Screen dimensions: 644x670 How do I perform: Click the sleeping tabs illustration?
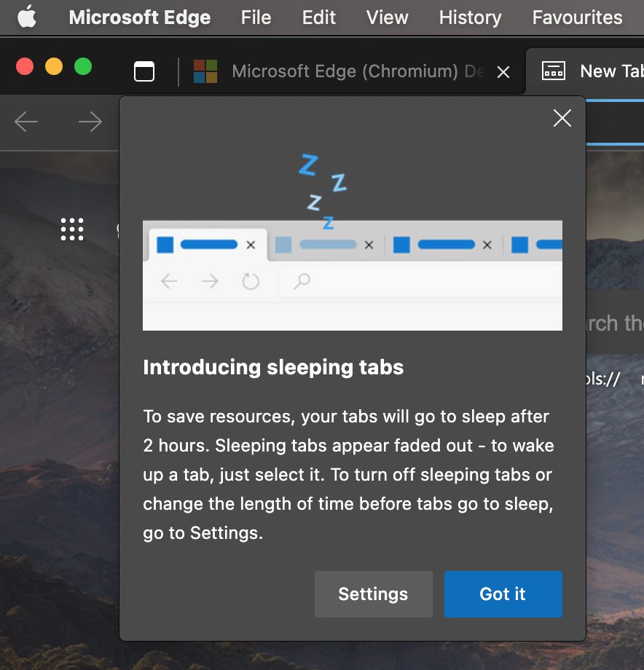point(352,242)
